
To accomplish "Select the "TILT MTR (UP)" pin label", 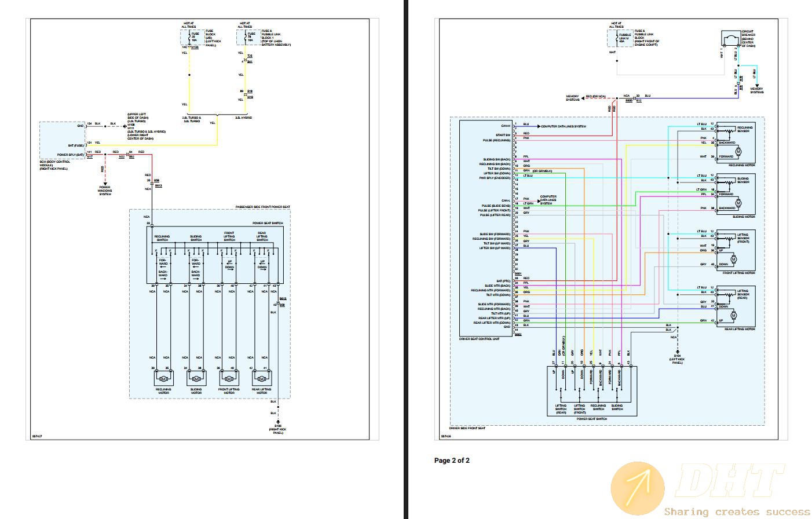I will 500,313.
